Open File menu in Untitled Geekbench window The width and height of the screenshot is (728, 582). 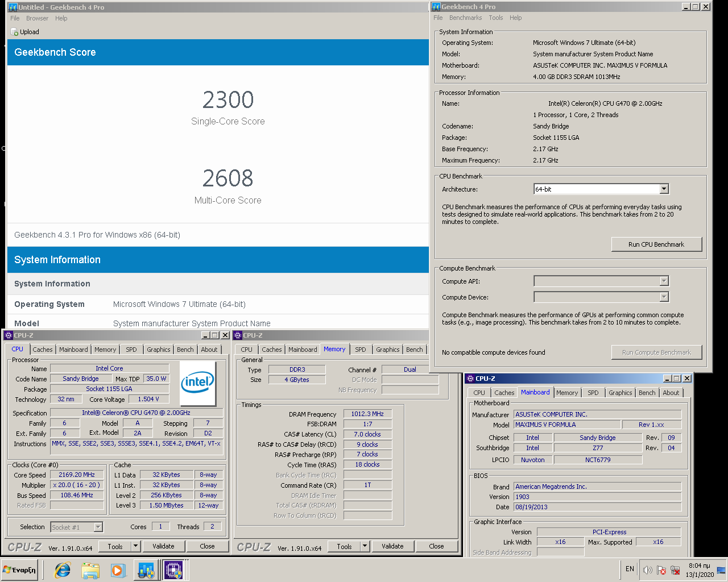15,18
